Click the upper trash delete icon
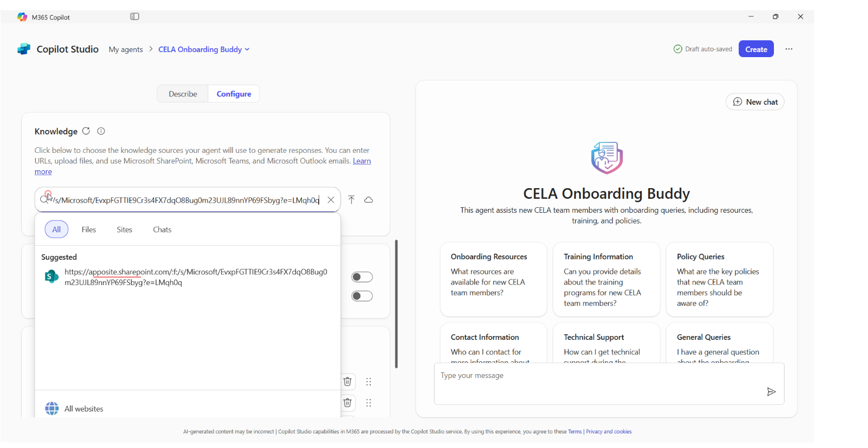The width and height of the screenshot is (868, 448). point(347,381)
